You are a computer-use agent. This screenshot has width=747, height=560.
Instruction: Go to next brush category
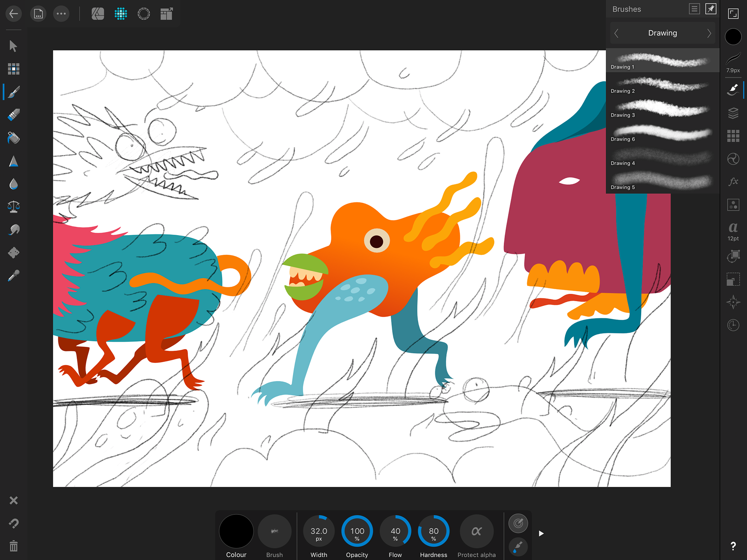click(709, 33)
